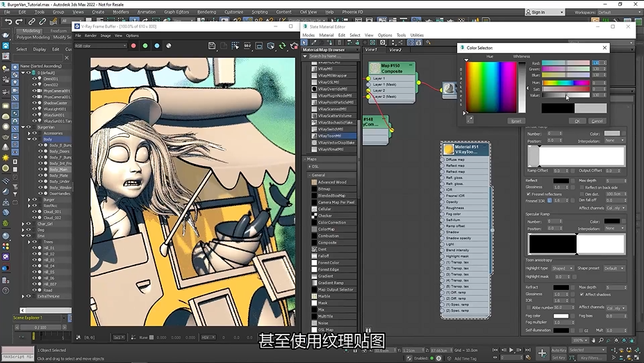The image size is (644, 363).
Task: Open the Selected key filter dropdown
Action: click(587, 350)
